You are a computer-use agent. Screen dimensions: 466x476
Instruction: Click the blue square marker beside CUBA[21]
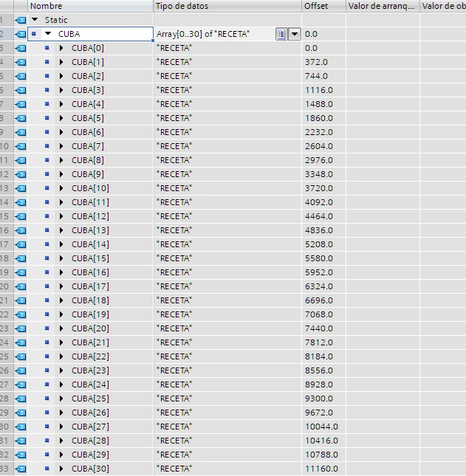(47, 342)
